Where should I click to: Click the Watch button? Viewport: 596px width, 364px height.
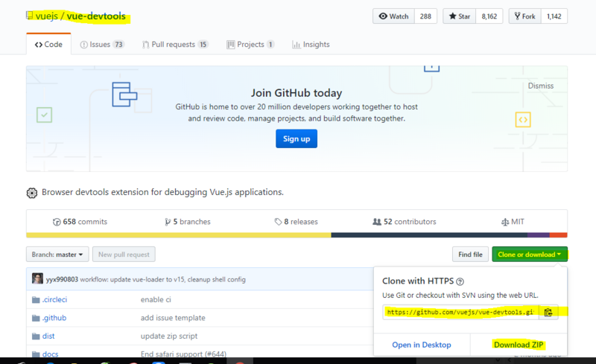394,16
